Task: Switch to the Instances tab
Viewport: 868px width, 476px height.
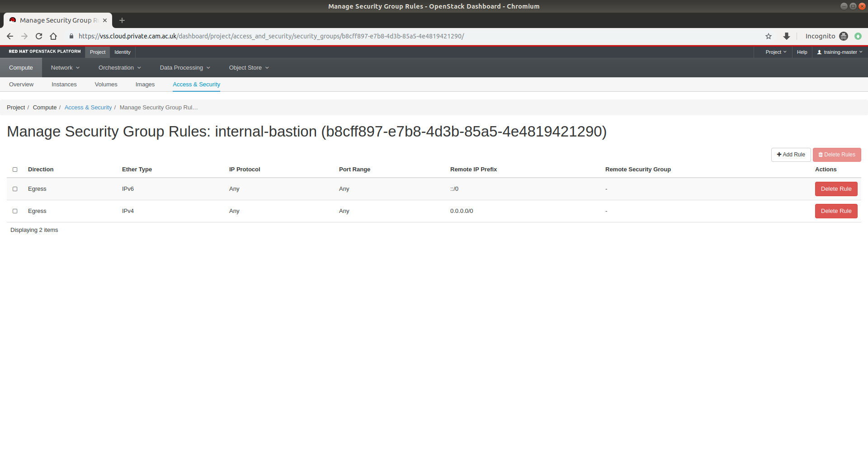Action: coord(64,85)
